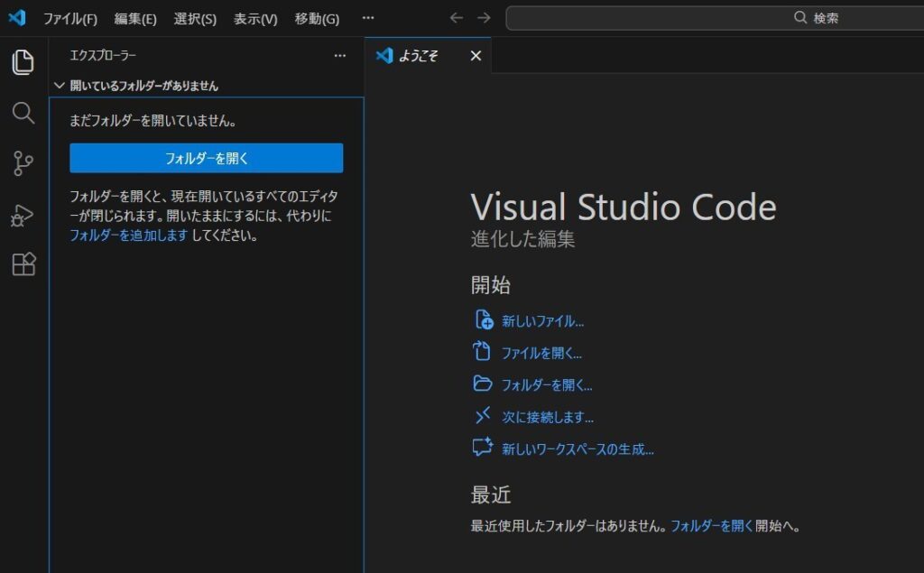Screen dimensions: 924x573
Task: Open the 編集 menu
Action: [135, 17]
